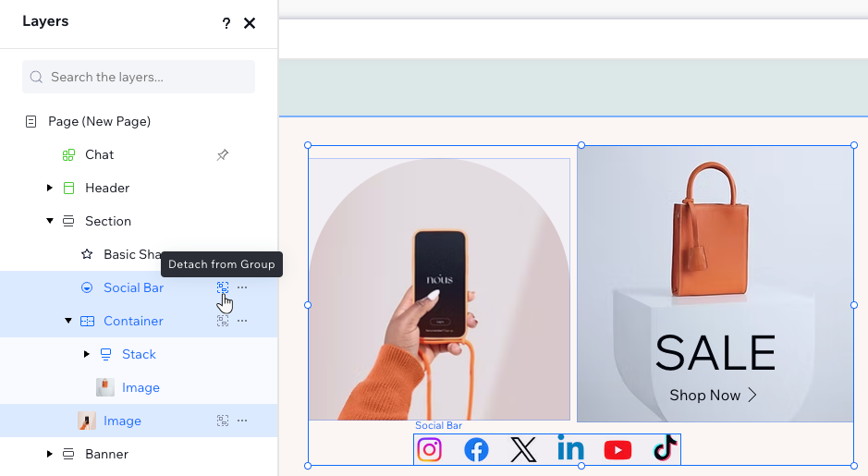Click the Social Bar layer icon
The height and width of the screenshot is (476, 868).
87,287
